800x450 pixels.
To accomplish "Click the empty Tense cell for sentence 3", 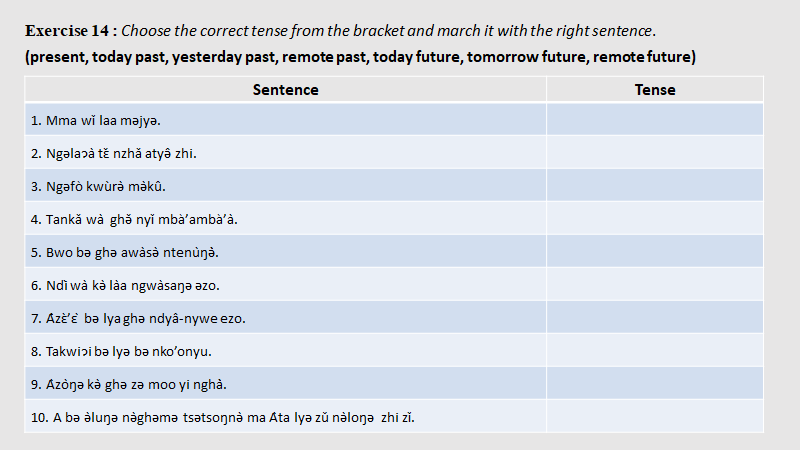I will pos(655,186).
